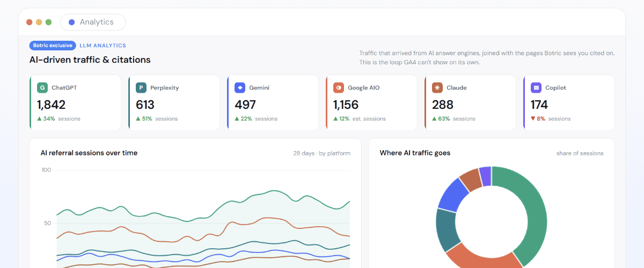Click AI referral sessions over time title
Viewport: 644px width, 268px height.
[89, 153]
